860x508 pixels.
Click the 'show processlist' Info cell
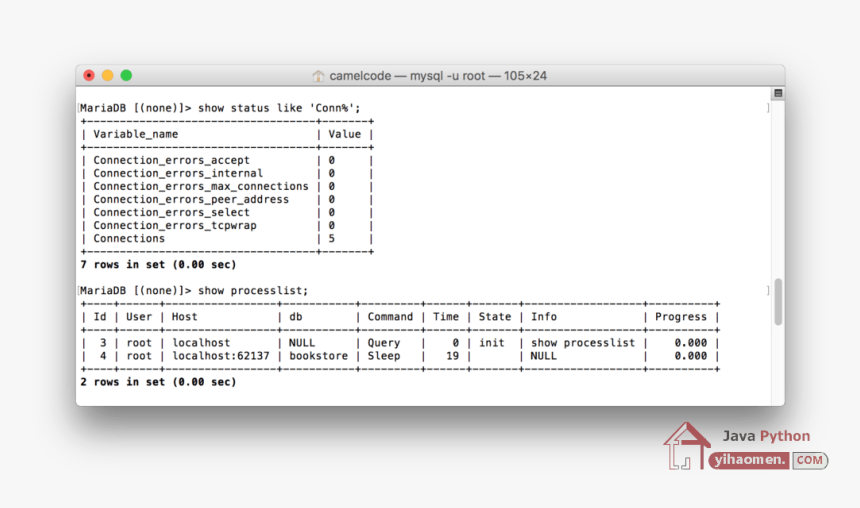[582, 343]
